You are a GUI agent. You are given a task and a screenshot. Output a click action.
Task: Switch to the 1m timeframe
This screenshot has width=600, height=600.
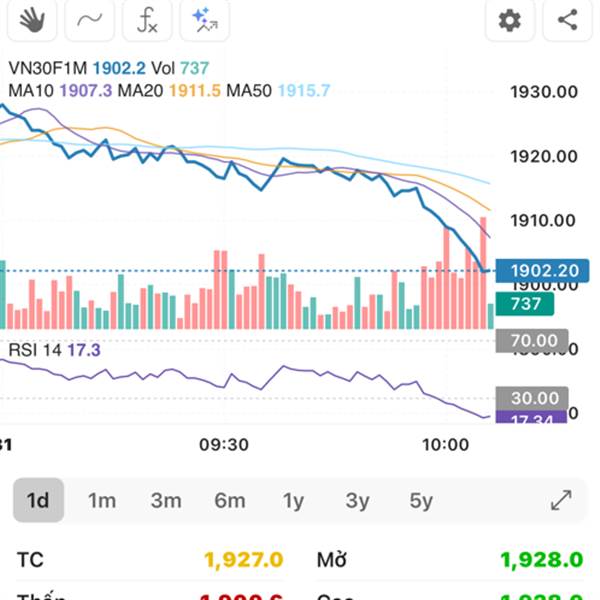tap(102, 500)
